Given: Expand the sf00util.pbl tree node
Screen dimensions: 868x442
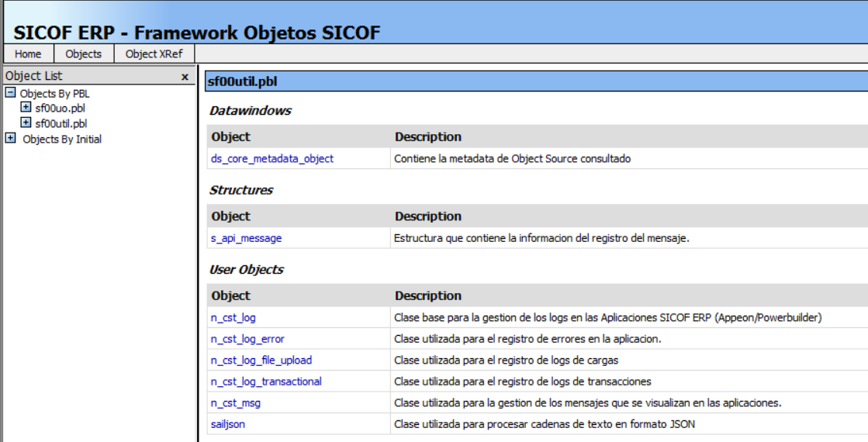Looking at the screenshot, I should 26,123.
